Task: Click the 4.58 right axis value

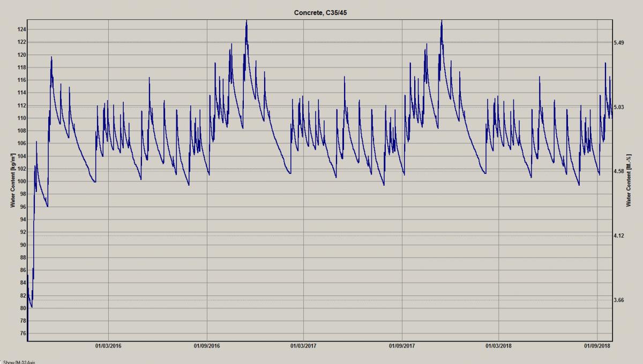Action: point(620,171)
